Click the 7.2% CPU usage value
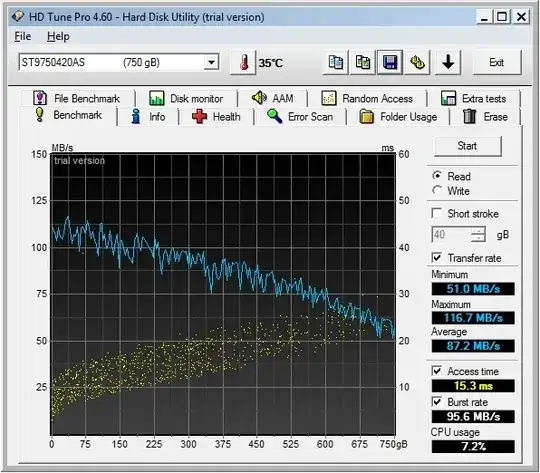Viewport: 540px width, 473px height. point(473,446)
